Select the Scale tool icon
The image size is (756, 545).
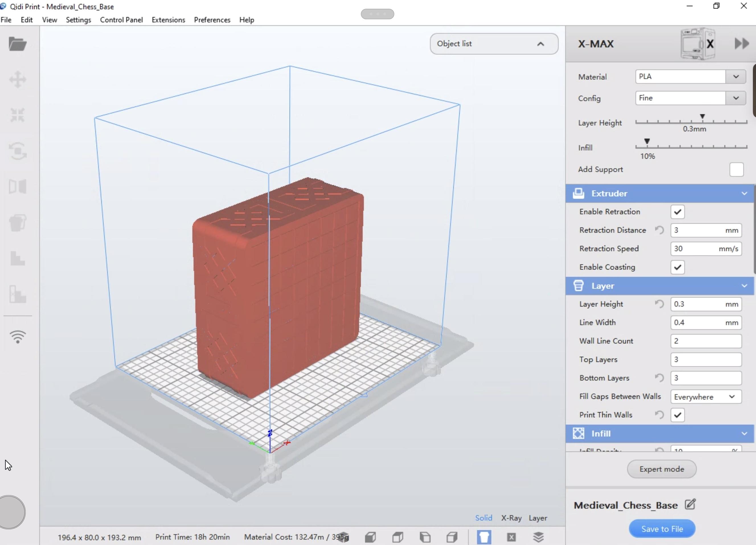[x=18, y=115]
